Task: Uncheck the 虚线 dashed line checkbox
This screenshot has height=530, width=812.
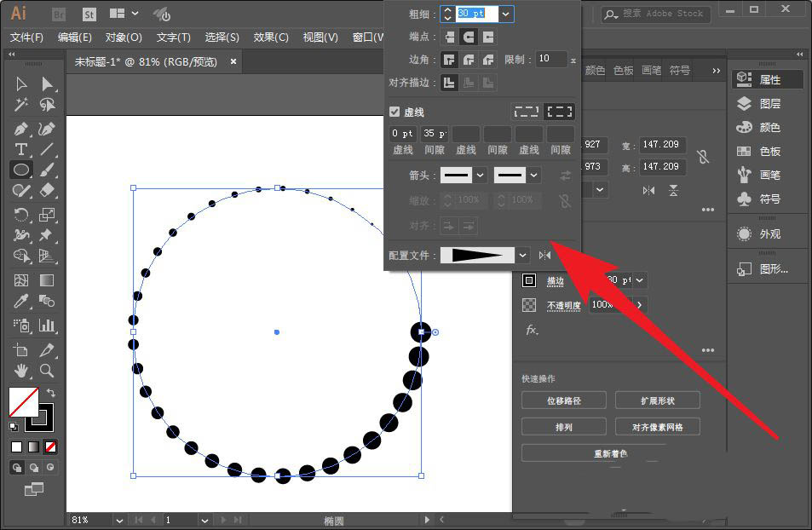Action: tap(394, 112)
